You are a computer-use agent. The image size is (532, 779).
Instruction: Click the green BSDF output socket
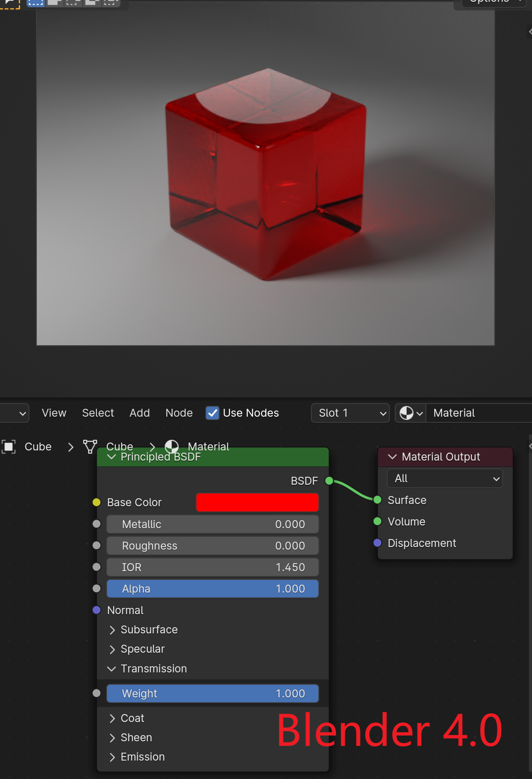tap(329, 481)
